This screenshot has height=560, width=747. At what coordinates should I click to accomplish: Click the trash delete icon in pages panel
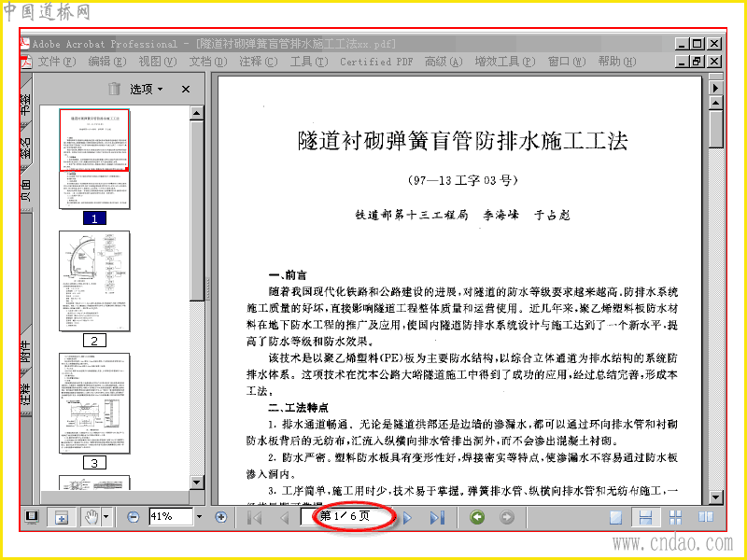[114, 89]
